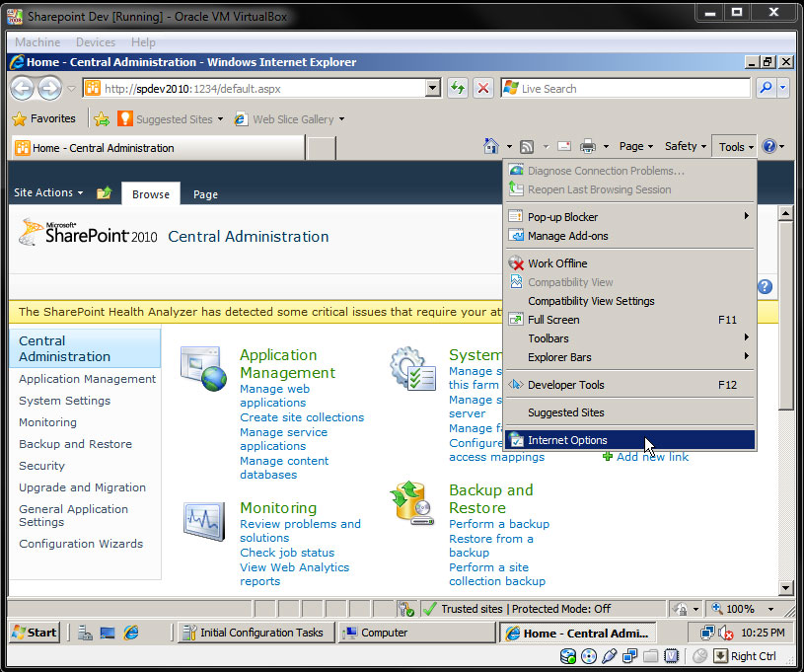Expand Suggested Sites favorites dropdown
Viewport: 804px width, 672px height.
(x=221, y=119)
